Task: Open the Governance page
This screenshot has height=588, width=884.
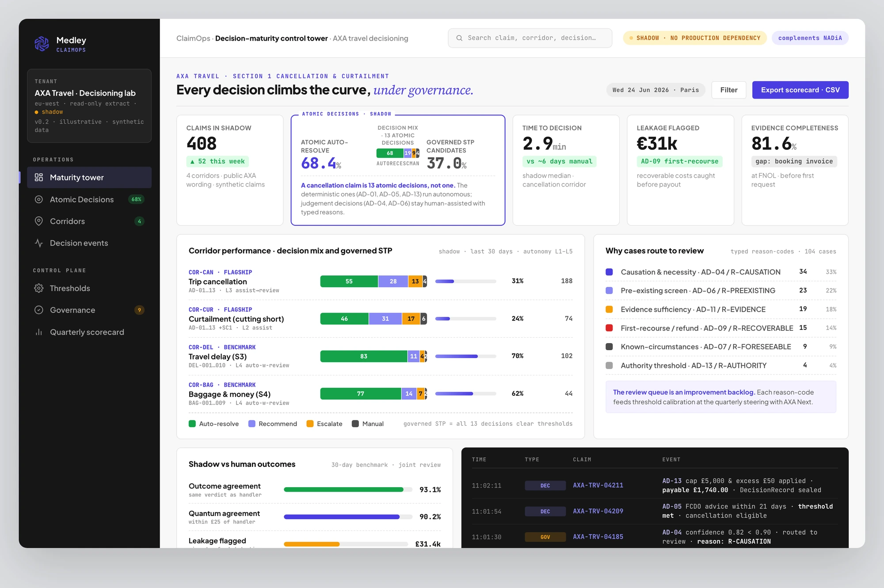Action: 89,310
